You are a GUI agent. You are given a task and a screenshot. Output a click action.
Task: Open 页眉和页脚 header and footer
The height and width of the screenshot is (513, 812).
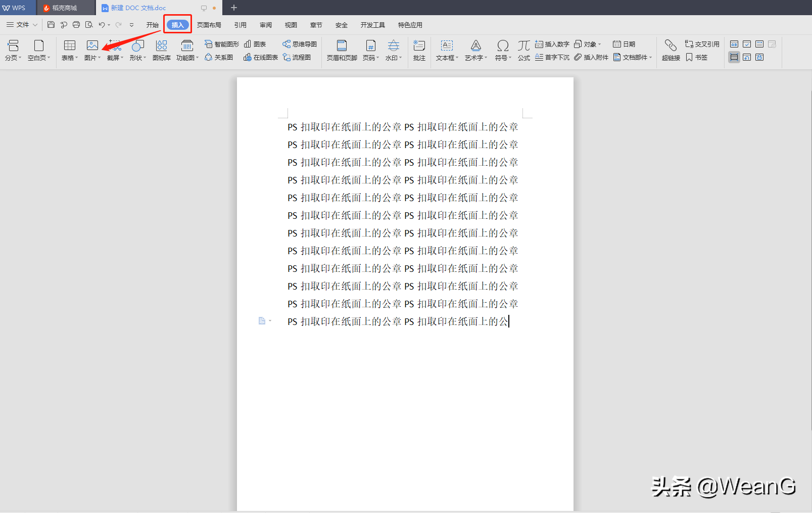[342, 51]
